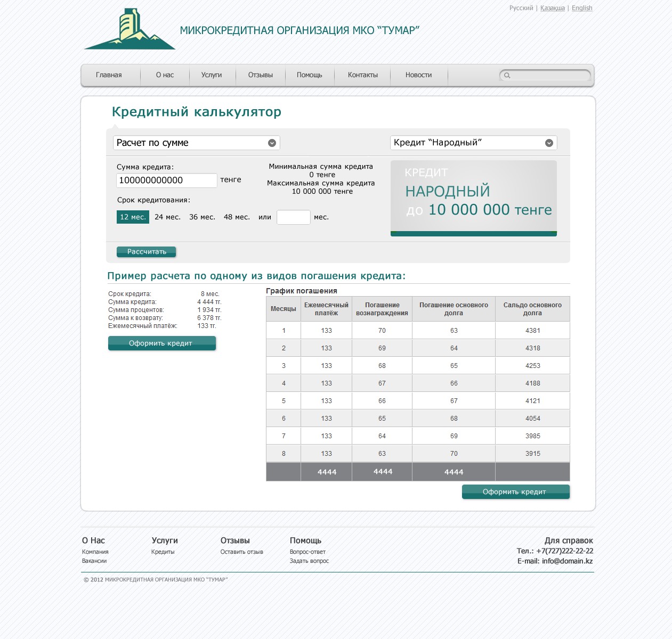Focus the custom months input field
Viewport: 672px width, 639px height.
coord(294,217)
